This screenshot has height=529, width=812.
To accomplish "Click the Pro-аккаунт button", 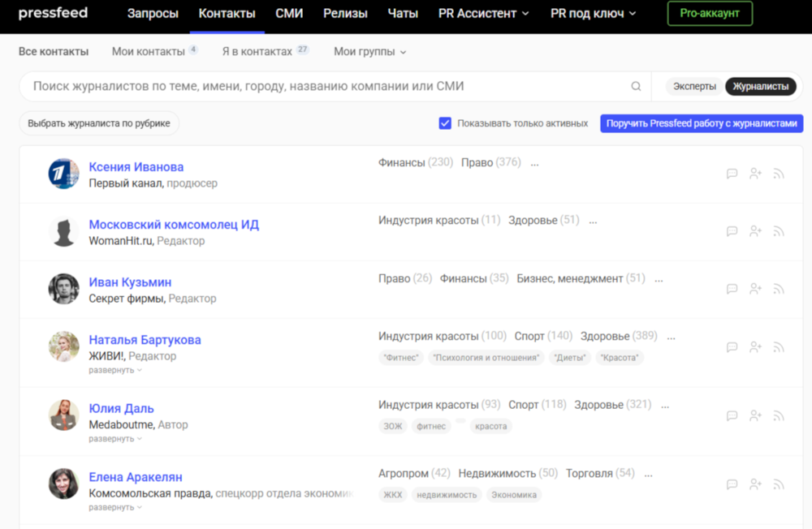I will (x=710, y=14).
